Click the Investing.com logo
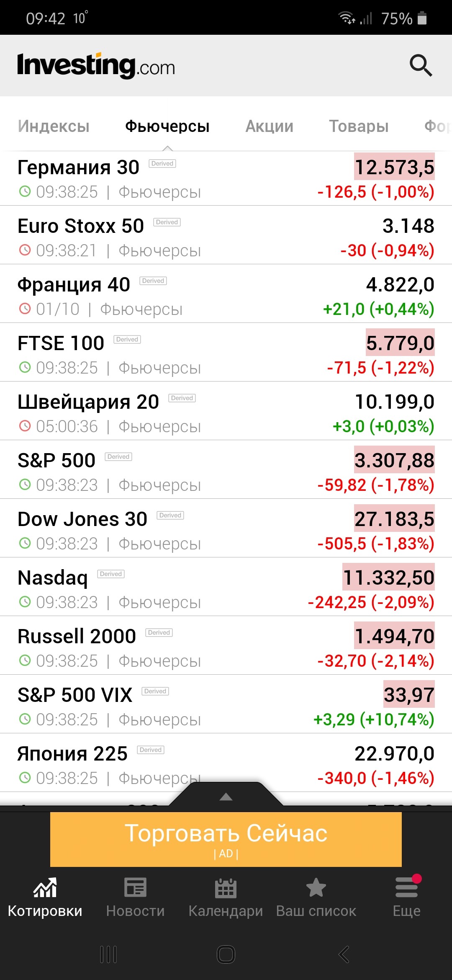Image resolution: width=452 pixels, height=980 pixels. click(x=96, y=66)
